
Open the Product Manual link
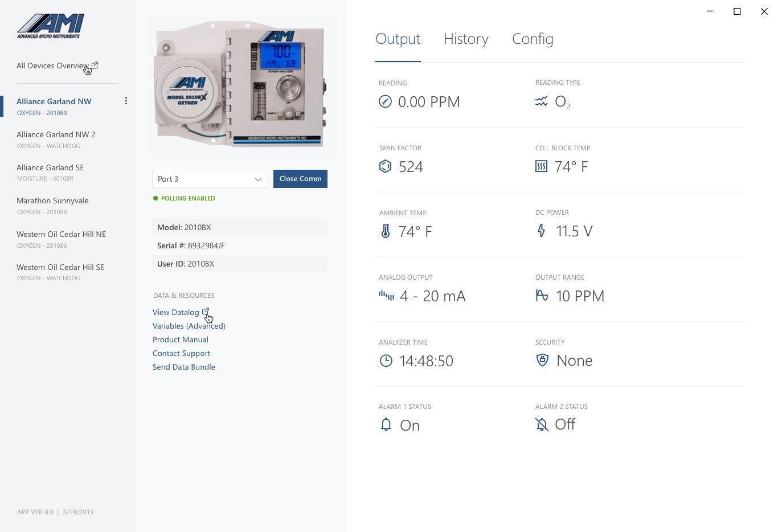[181, 339]
